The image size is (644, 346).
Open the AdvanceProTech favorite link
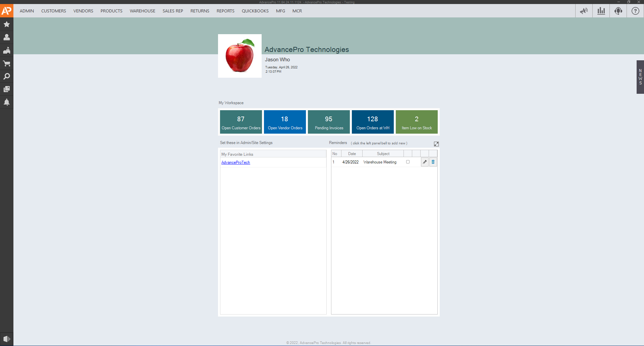click(x=235, y=162)
